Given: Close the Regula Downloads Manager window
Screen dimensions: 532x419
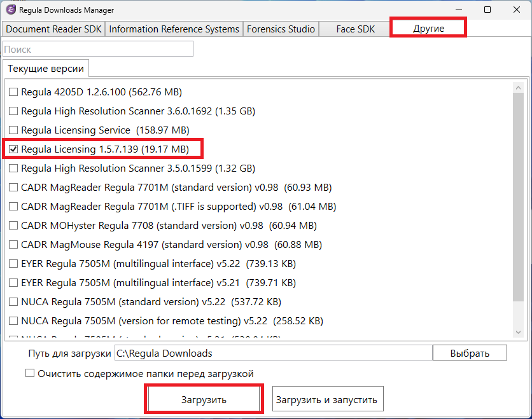Looking at the screenshot, I should [517, 10].
